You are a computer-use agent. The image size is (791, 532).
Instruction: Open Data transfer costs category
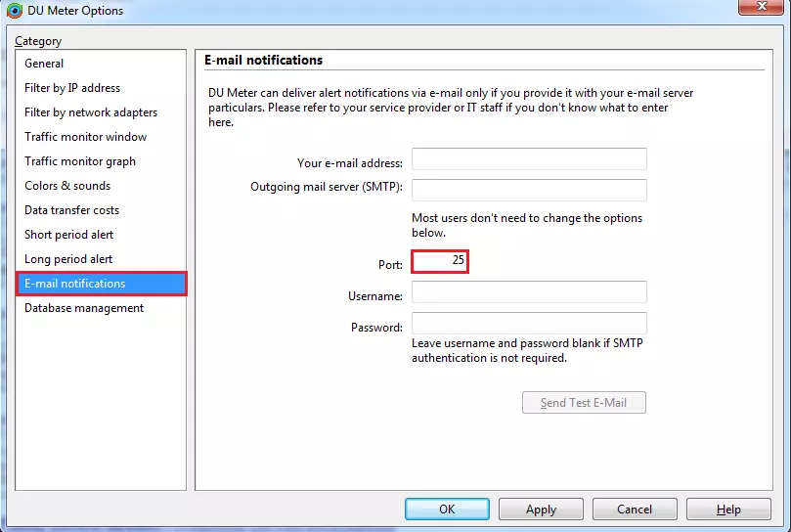coord(101,210)
